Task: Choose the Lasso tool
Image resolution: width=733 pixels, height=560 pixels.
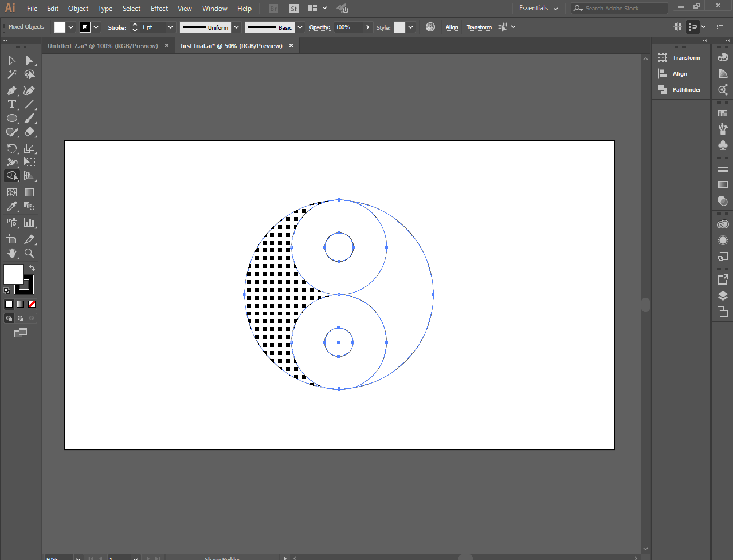Action: tap(29, 74)
